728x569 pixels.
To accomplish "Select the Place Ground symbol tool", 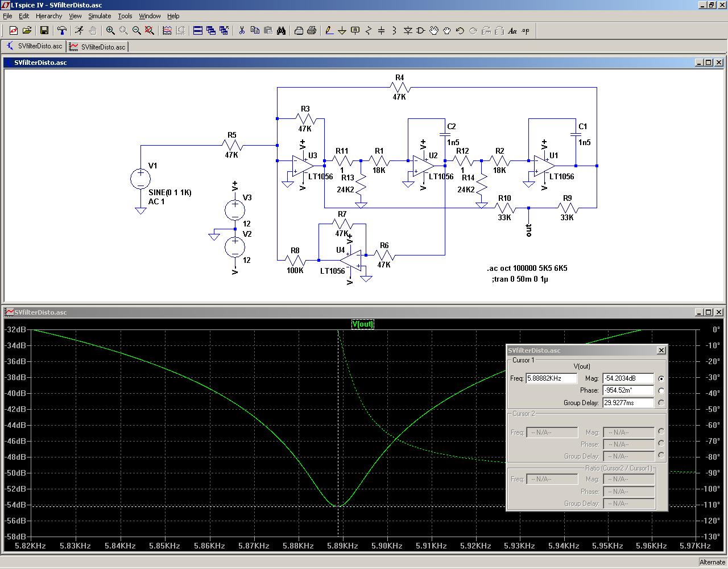I will tap(342, 31).
